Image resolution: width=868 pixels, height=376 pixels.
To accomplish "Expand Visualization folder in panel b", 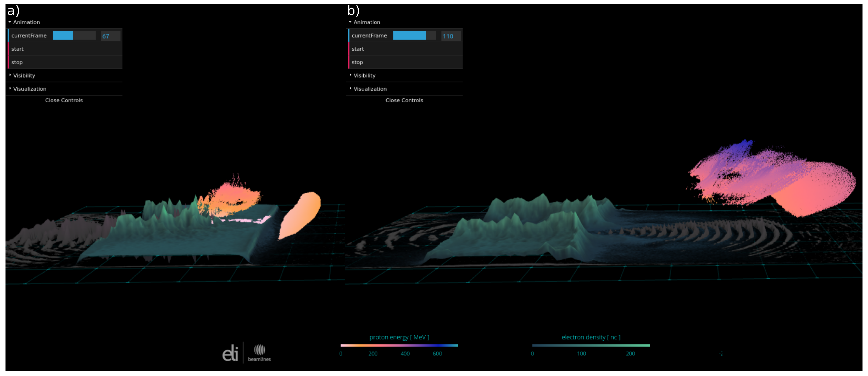I will pyautogui.click(x=370, y=89).
